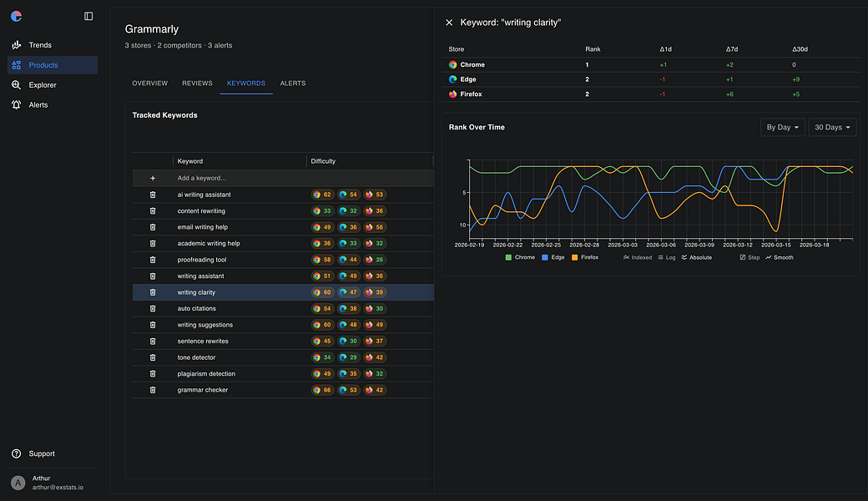This screenshot has height=501, width=868.
Task: Select the 'tone detector' keyword row
Action: [283, 357]
